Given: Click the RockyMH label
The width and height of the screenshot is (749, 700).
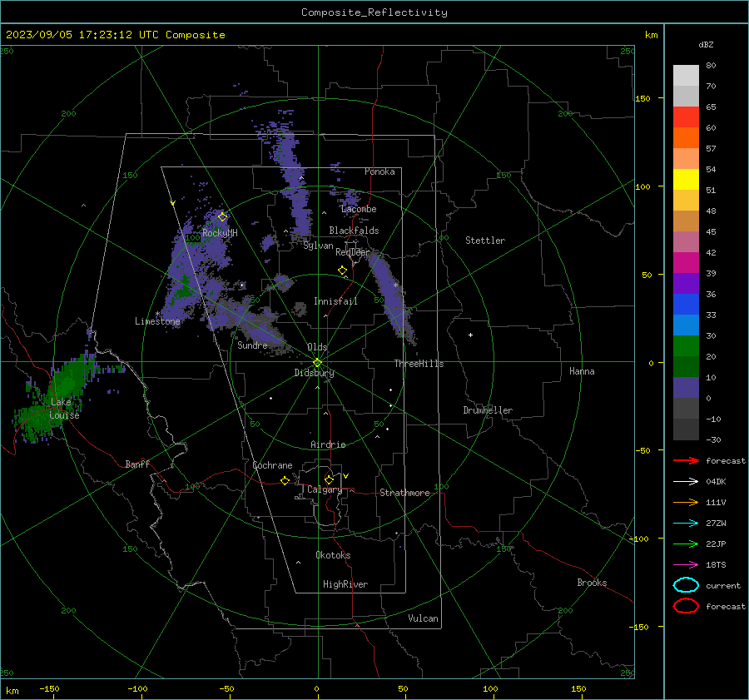Looking at the screenshot, I should point(220,233).
